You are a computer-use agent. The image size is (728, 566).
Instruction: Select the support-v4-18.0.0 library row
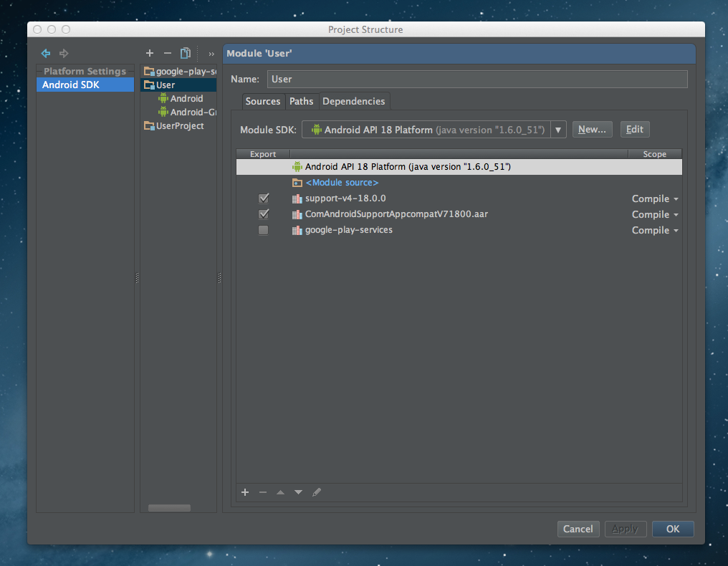[x=459, y=198]
